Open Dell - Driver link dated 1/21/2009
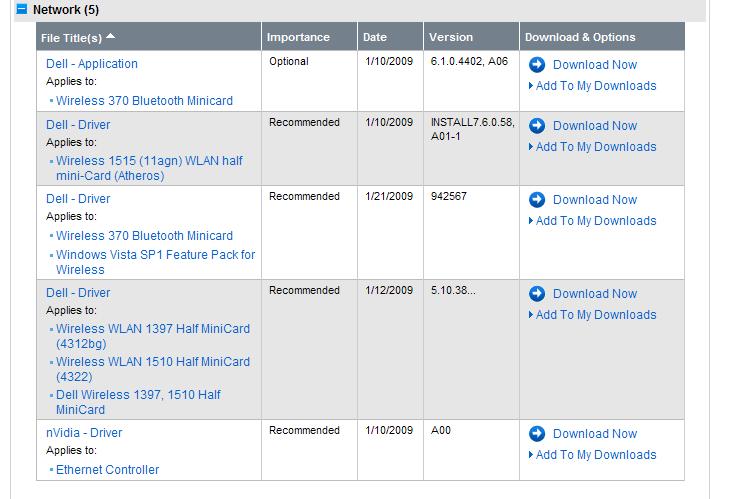Image resolution: width=739 pixels, height=499 pixels. (x=78, y=199)
